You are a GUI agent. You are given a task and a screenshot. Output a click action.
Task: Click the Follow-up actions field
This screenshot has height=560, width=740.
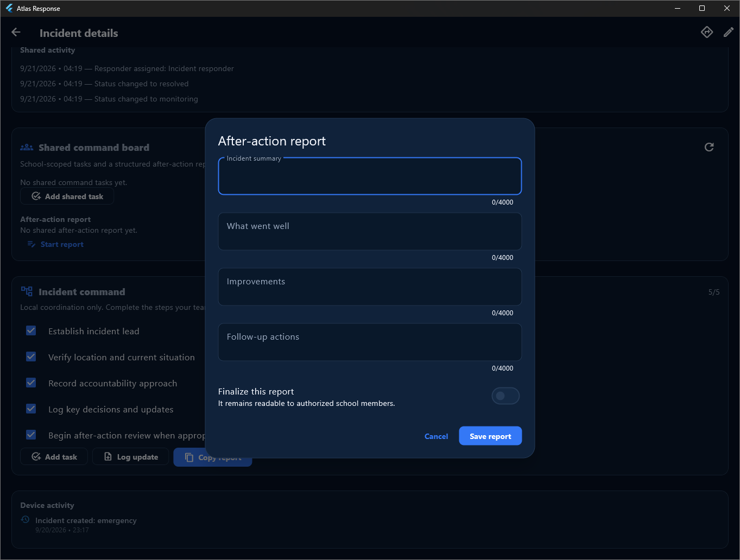coord(370,342)
